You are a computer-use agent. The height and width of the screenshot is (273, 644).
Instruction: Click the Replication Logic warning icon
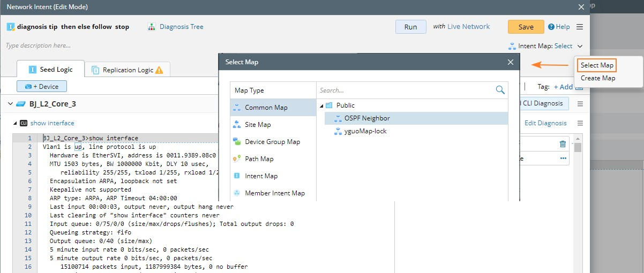click(x=159, y=70)
